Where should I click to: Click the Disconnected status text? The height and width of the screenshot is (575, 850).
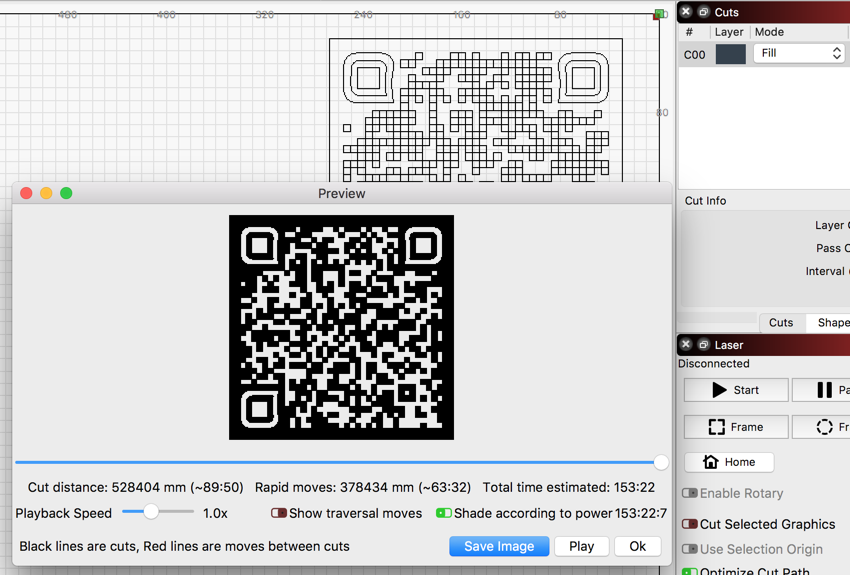tap(713, 364)
